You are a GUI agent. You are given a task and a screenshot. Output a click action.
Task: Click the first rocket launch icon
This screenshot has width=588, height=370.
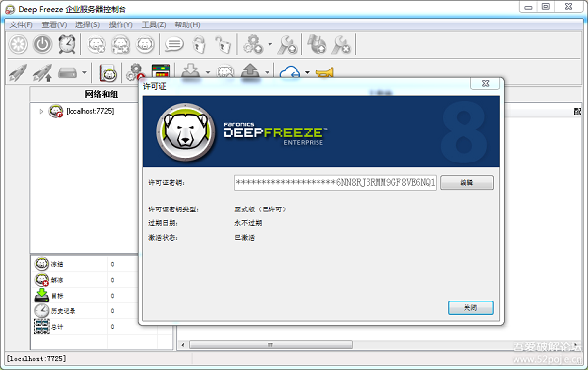18,72
